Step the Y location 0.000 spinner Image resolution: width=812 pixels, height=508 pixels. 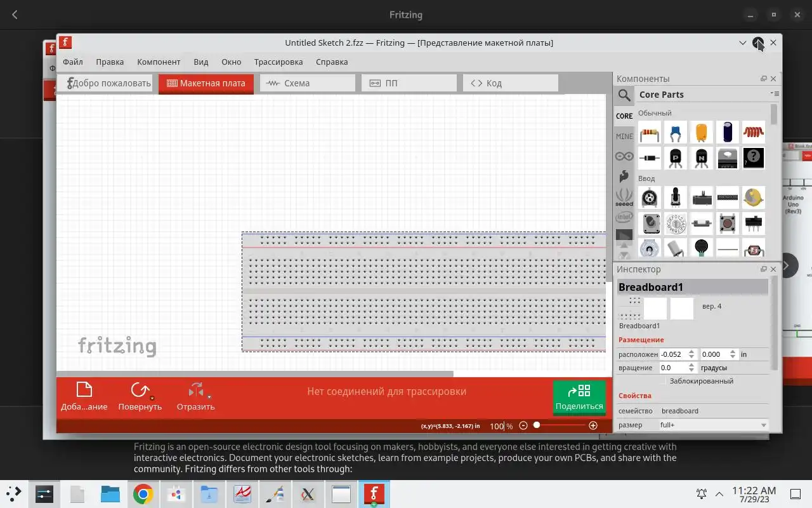[x=733, y=354]
